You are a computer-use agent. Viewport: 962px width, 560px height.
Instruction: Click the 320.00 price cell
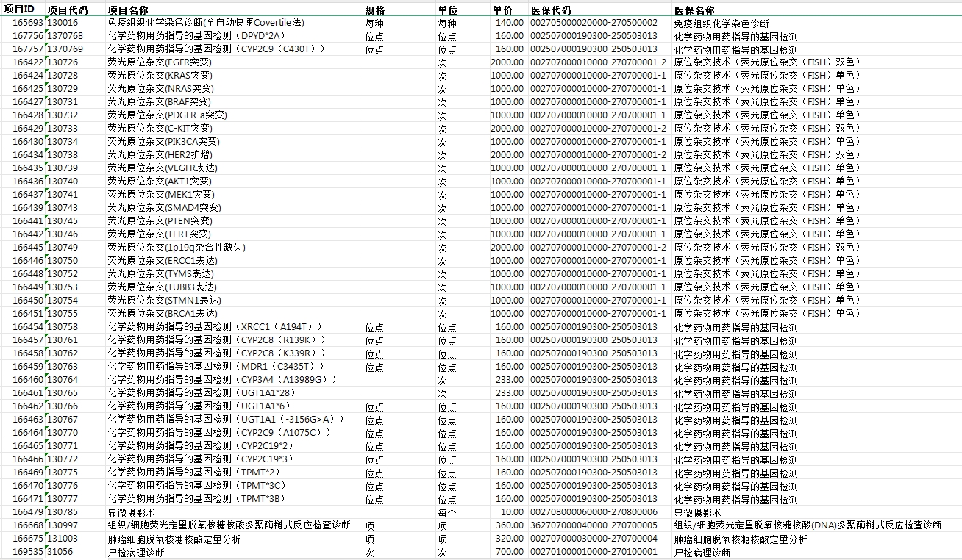pyautogui.click(x=510, y=539)
